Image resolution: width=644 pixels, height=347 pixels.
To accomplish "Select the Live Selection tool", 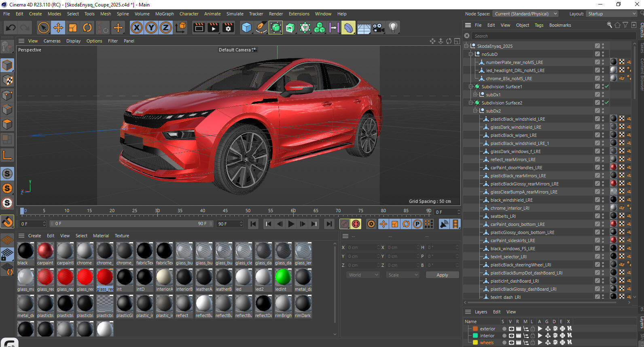I will point(43,28).
